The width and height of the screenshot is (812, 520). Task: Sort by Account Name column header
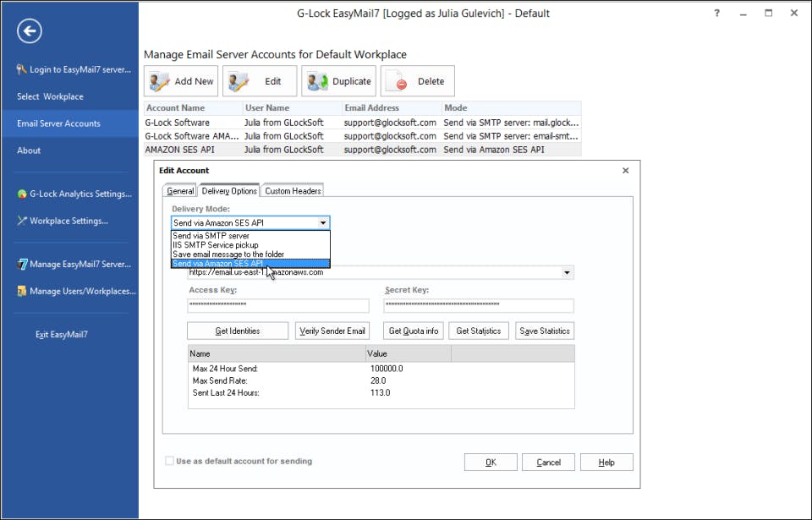(x=193, y=107)
